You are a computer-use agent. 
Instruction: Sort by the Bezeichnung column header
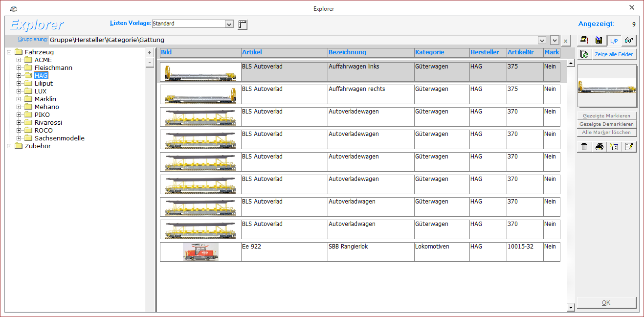[x=371, y=52]
